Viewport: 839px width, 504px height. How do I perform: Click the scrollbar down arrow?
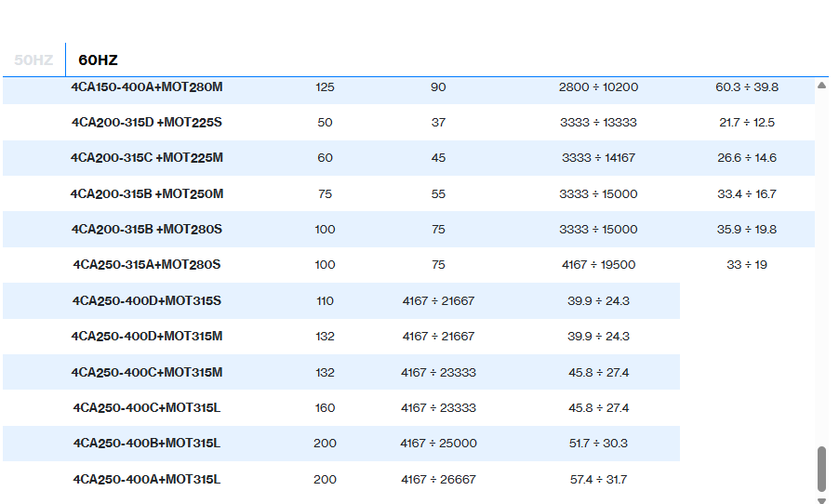point(821,500)
